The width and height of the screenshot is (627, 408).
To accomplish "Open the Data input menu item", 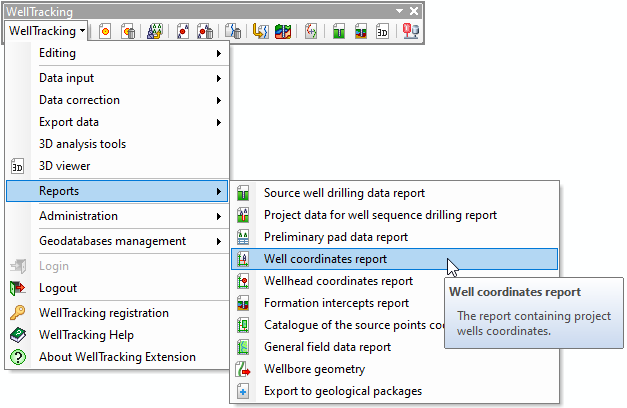I will click(117, 78).
